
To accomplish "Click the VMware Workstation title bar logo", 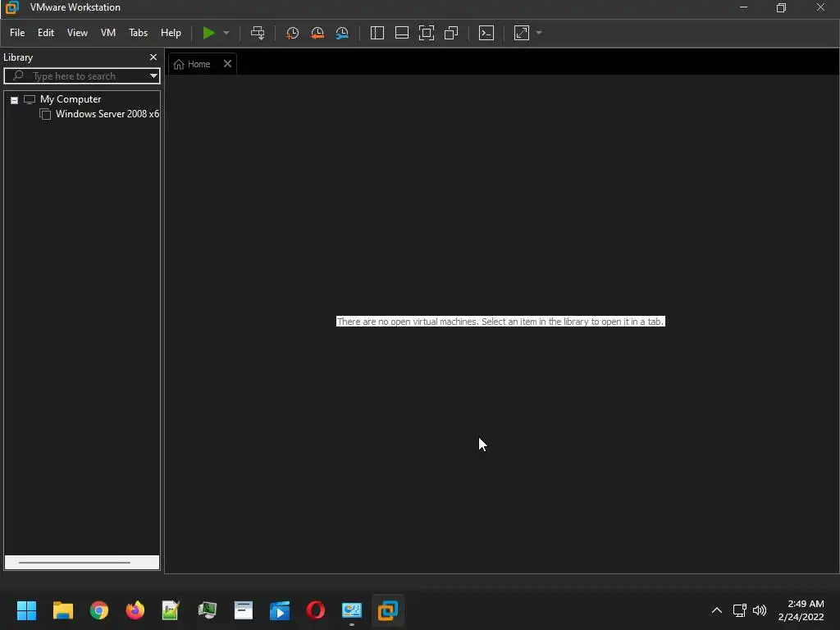I will (x=12, y=7).
